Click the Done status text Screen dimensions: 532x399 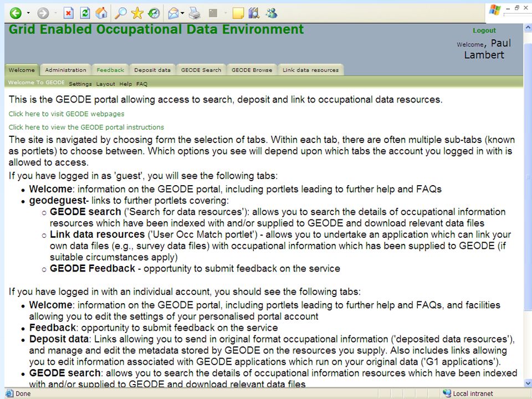click(x=23, y=393)
